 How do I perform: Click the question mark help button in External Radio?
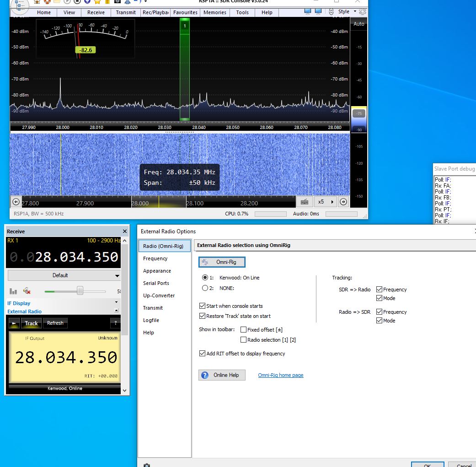[115, 323]
